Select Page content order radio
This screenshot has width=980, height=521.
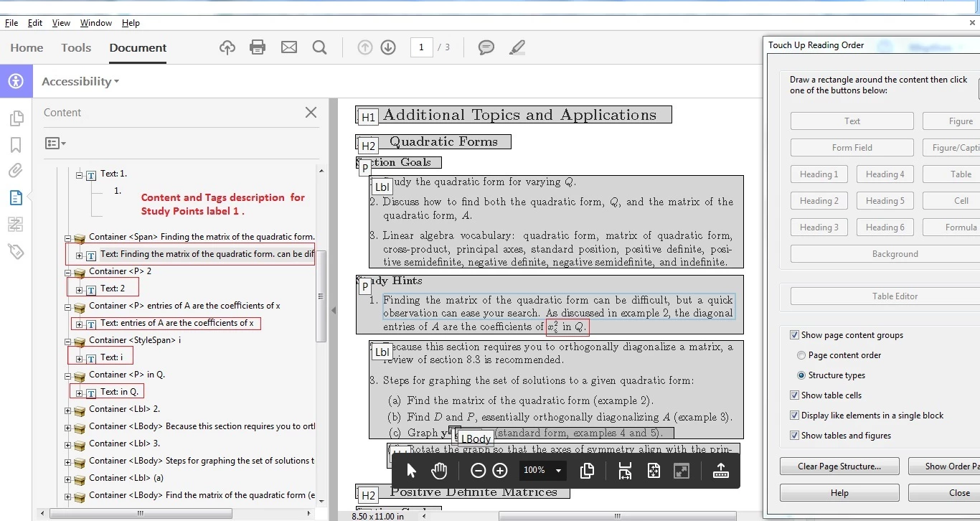[801, 355]
